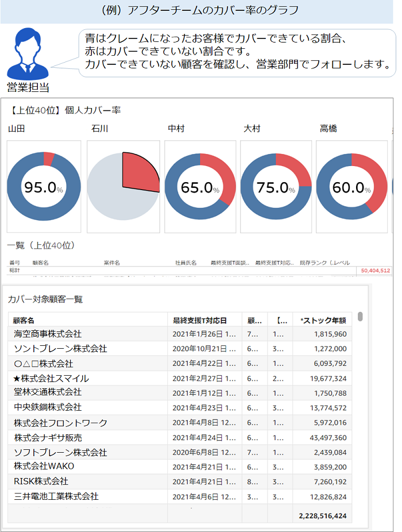Click the 社員氏名 header in the upper list
Screen dimensions: 402x532
[185, 263]
